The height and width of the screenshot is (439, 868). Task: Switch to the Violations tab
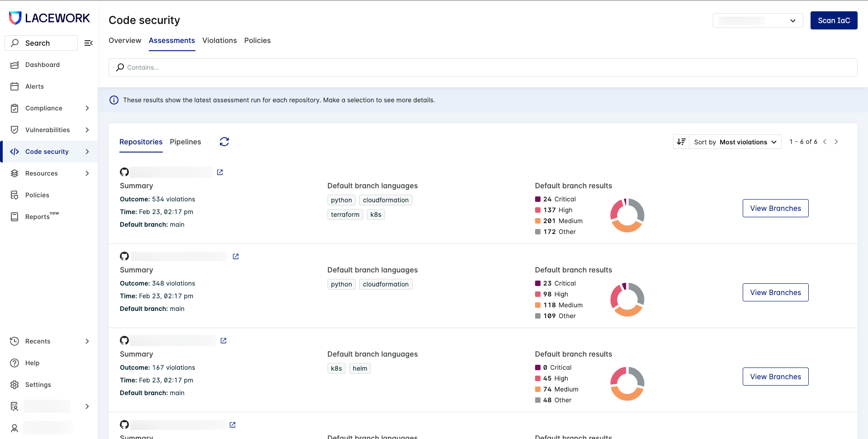[219, 40]
